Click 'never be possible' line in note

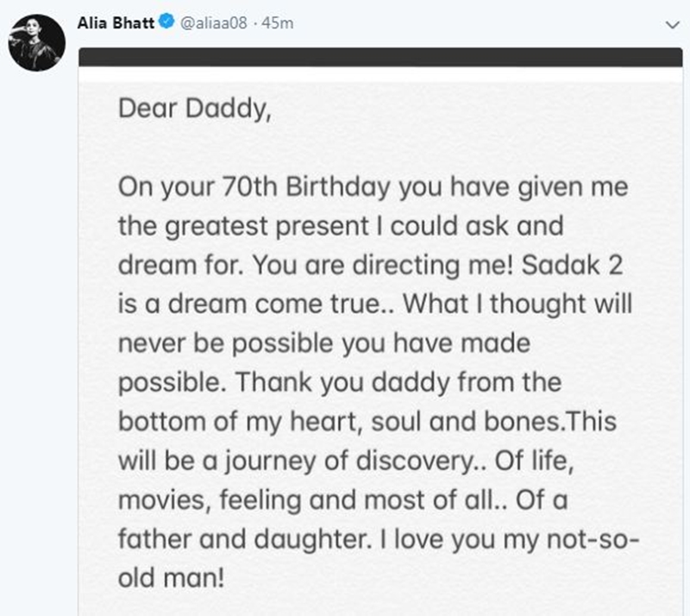point(226,343)
